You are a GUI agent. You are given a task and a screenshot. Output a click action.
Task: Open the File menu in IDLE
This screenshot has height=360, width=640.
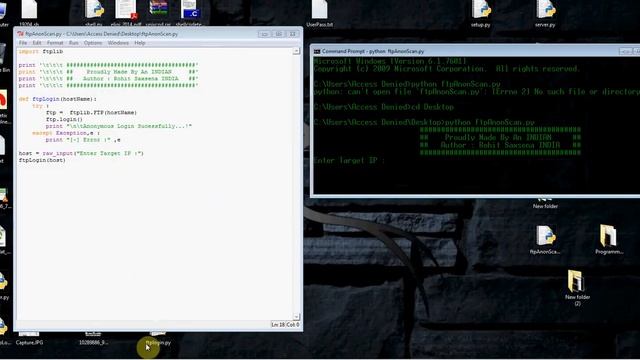(23, 43)
